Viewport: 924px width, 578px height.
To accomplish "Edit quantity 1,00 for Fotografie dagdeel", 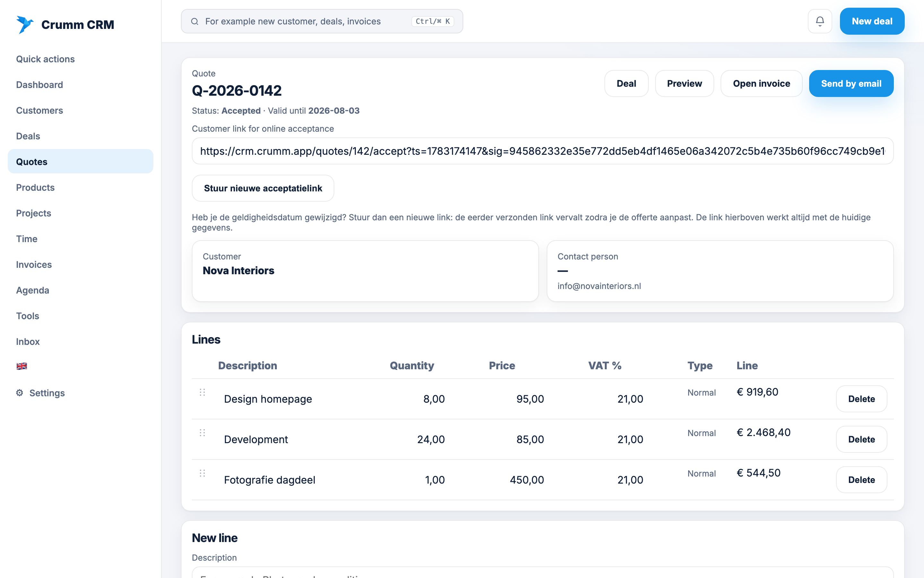I will (x=420, y=480).
